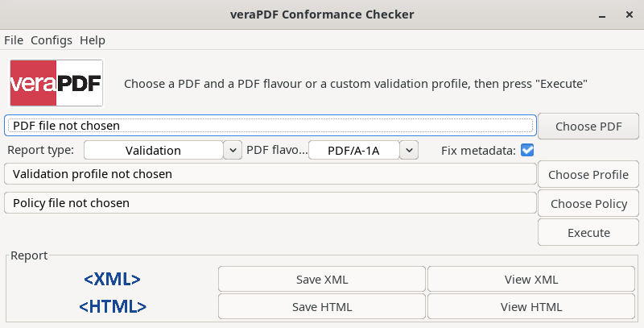Minimize the veraPDF window

tap(602, 15)
